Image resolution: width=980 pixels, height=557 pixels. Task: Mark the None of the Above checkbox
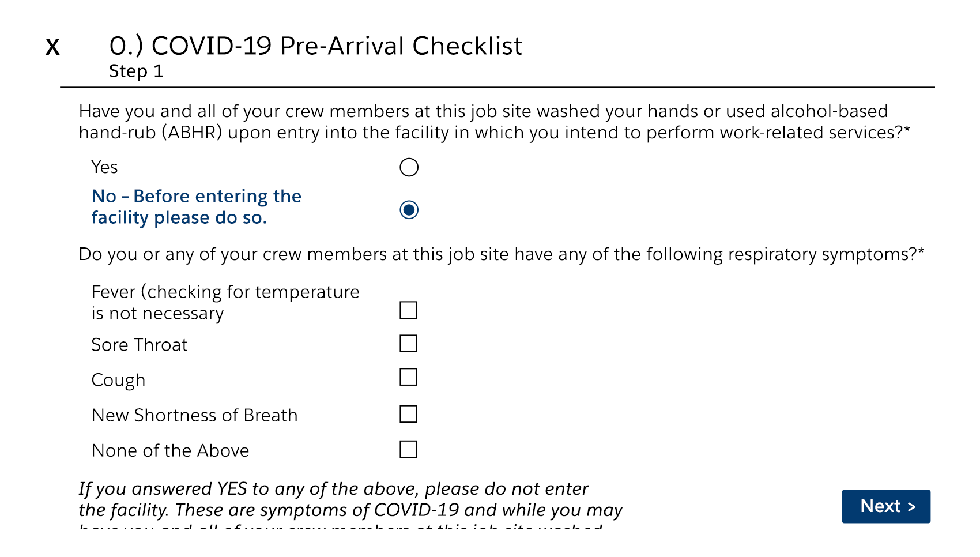408,449
